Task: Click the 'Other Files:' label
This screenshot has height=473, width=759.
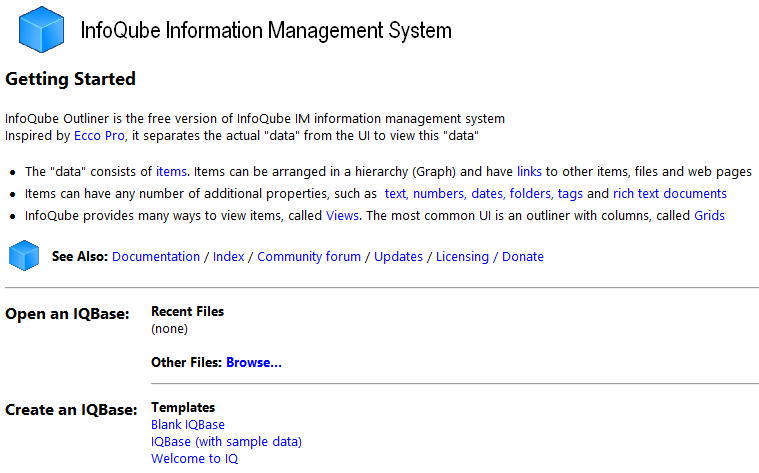Action: [186, 362]
